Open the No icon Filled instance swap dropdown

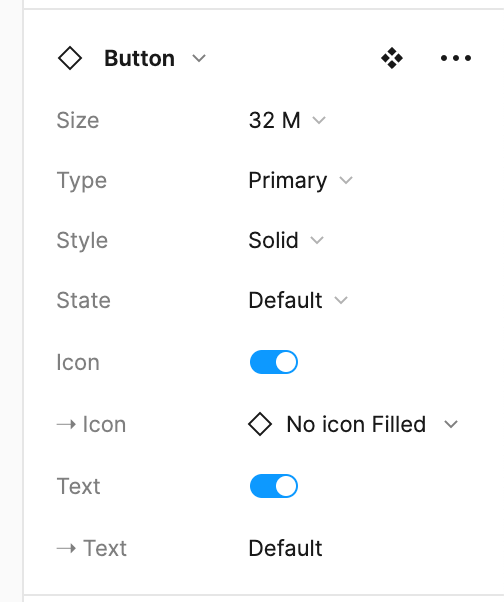coord(353,424)
